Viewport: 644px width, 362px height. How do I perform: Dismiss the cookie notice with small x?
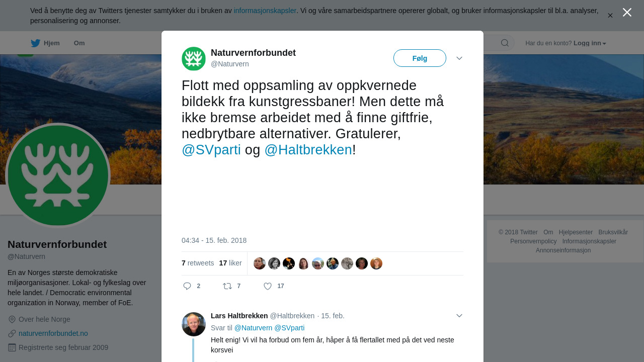(x=610, y=16)
